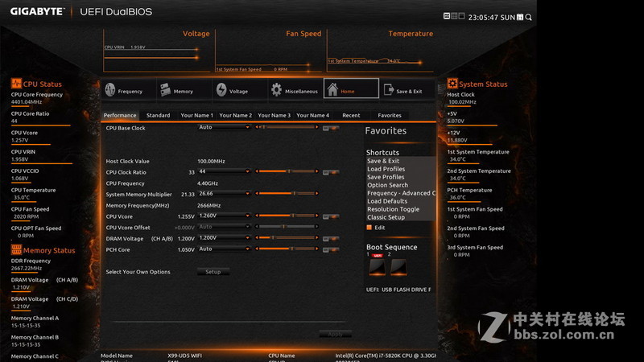The width and height of the screenshot is (644, 362).
Task: Click the Option Search shortcut
Action: pos(388,185)
